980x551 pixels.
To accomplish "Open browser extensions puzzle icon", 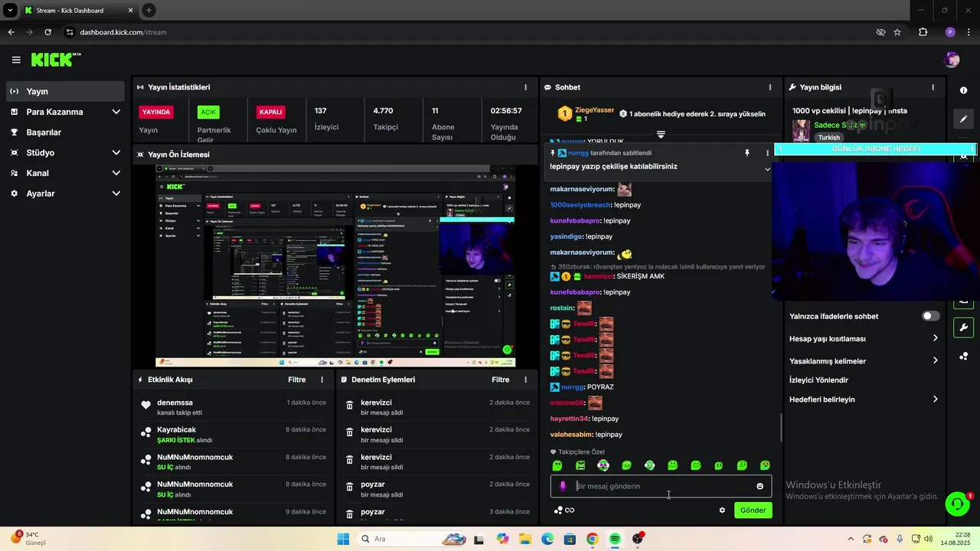I will 923,32.
